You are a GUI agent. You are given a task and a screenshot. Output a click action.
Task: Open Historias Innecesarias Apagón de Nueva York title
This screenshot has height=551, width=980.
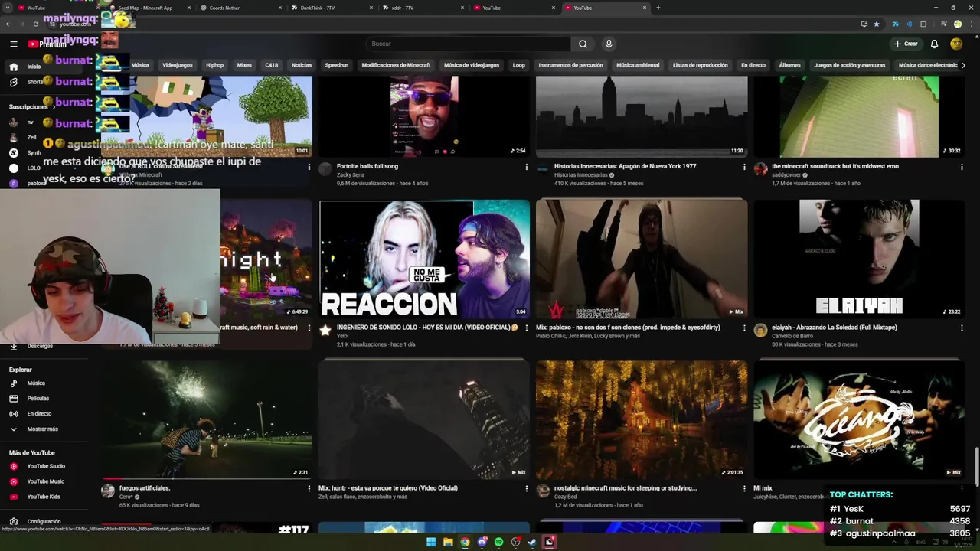tap(626, 166)
